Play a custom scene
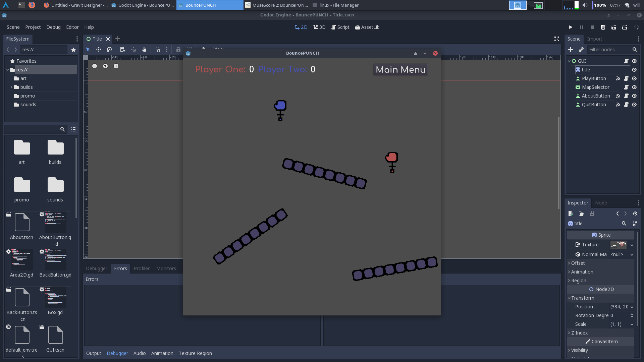644x362 pixels. coord(625,27)
